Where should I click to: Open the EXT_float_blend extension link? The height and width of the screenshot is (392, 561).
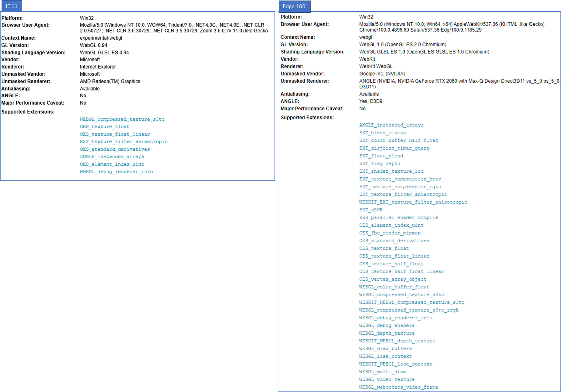pos(381,156)
